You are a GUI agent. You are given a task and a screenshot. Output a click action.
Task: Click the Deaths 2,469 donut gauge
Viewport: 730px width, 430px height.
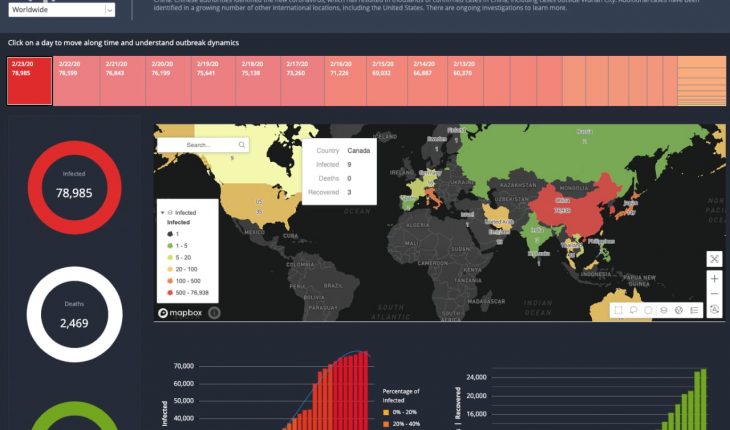coord(74,315)
